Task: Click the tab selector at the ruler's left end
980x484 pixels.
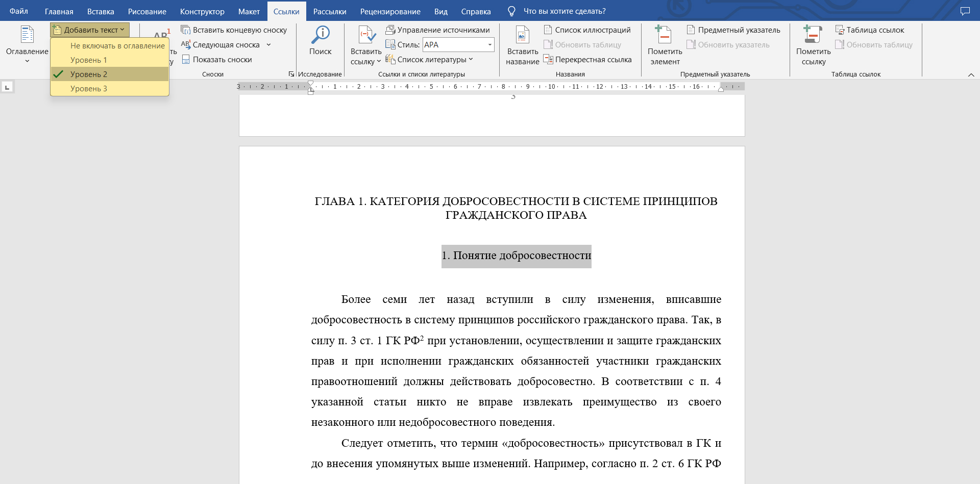Action: tap(7, 87)
